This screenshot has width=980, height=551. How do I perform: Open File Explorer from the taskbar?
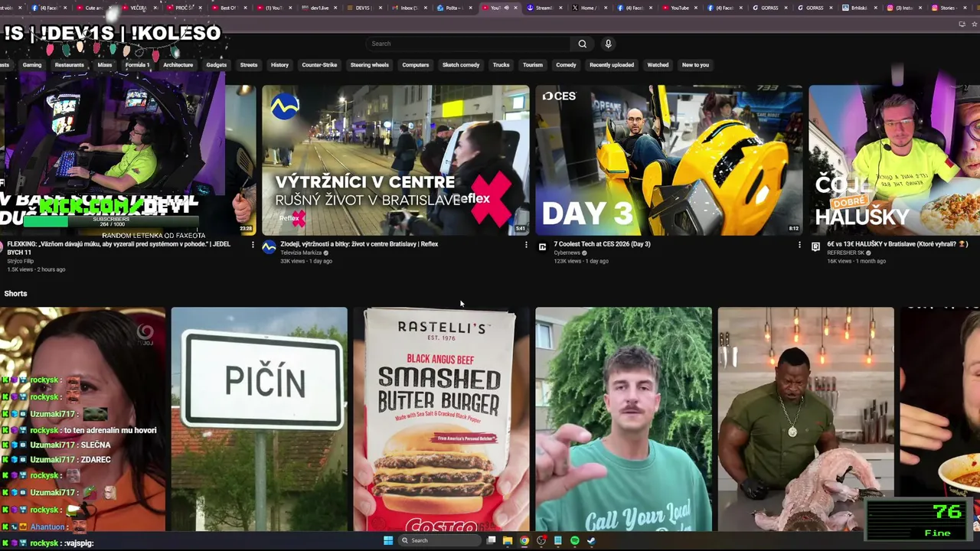(x=508, y=540)
